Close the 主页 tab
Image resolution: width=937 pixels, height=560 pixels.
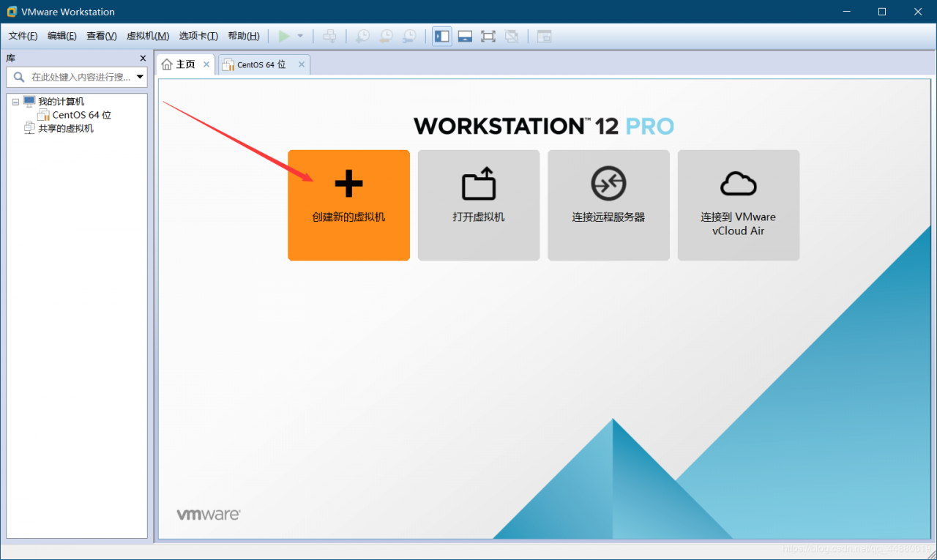tap(206, 64)
